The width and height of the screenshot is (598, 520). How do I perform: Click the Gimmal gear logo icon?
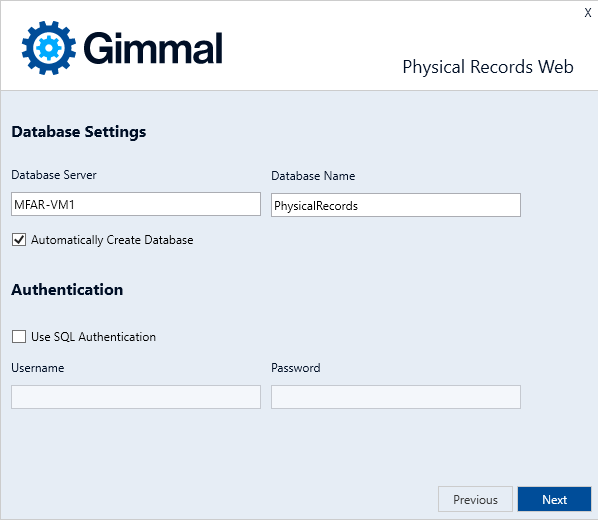pos(49,48)
